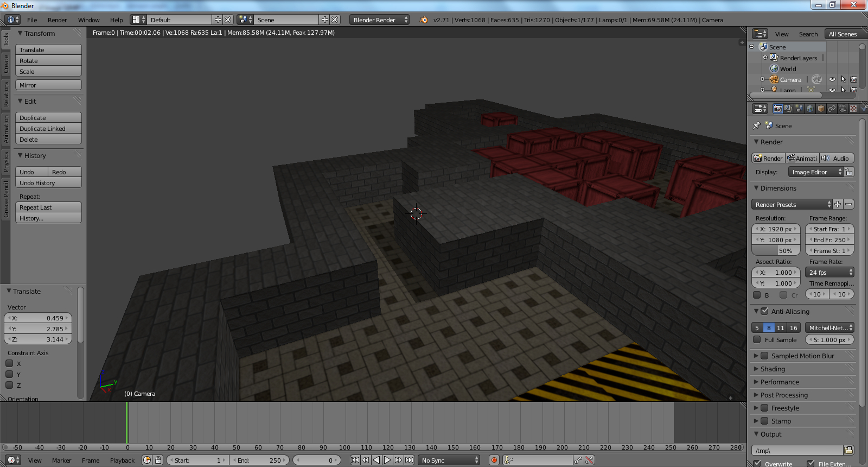The width and height of the screenshot is (868, 467).
Task: Expand the RenderLayers node in outliner
Action: pyautogui.click(x=765, y=57)
